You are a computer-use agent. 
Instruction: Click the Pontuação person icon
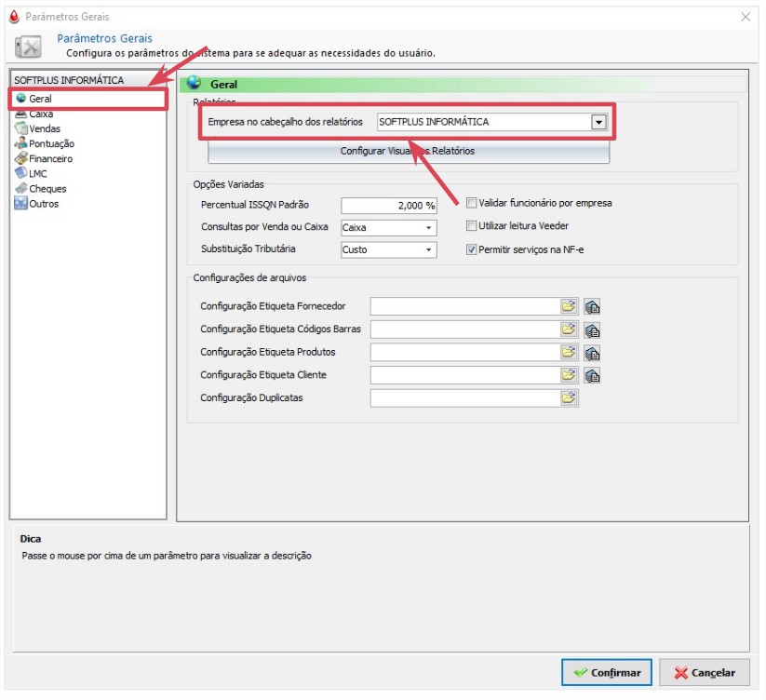[x=21, y=143]
